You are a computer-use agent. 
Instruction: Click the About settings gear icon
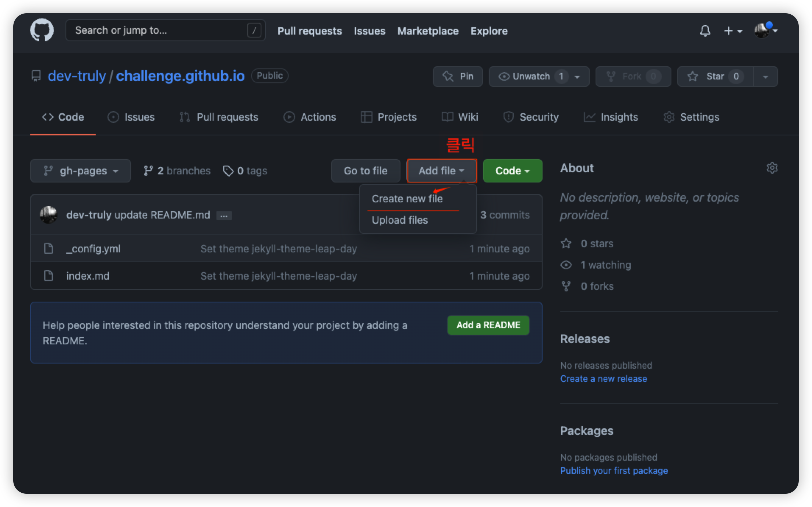click(772, 168)
